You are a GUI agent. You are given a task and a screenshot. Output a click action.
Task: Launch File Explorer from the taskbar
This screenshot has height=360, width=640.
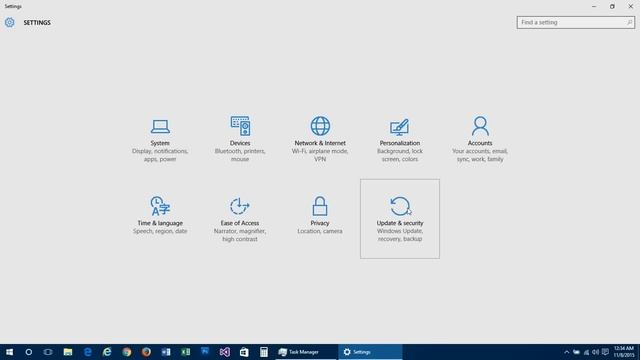tap(68, 352)
